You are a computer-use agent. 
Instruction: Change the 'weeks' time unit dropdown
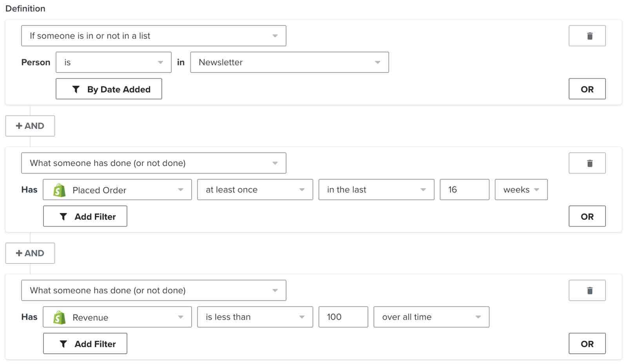[x=521, y=189]
